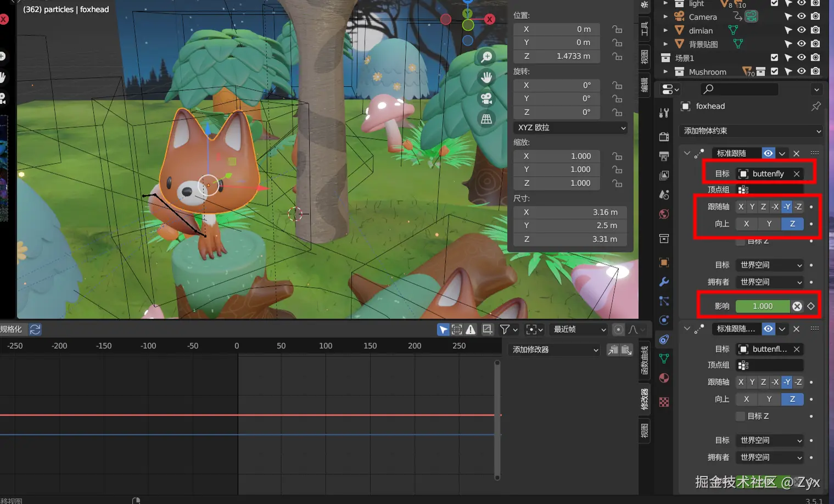Remove the first 标准跟随 constraint with X
This screenshot has height=504, width=834.
tap(796, 153)
